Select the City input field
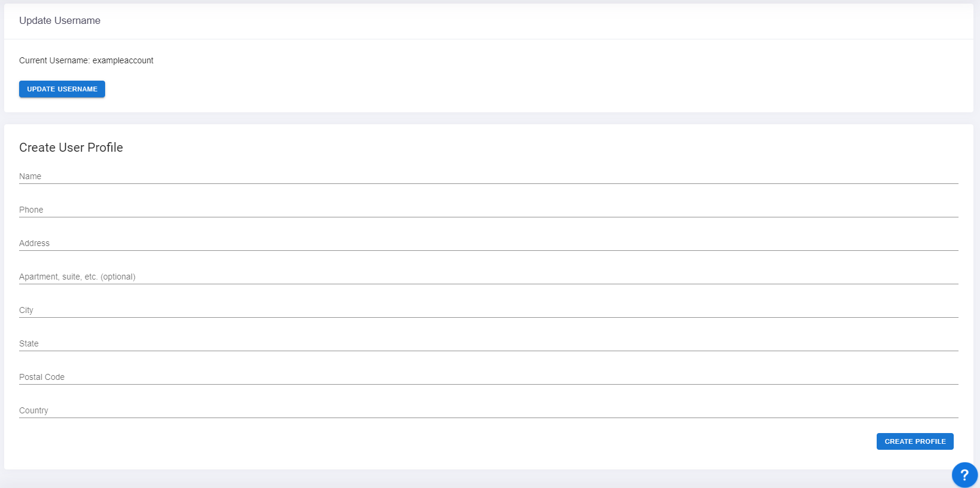 click(489, 310)
